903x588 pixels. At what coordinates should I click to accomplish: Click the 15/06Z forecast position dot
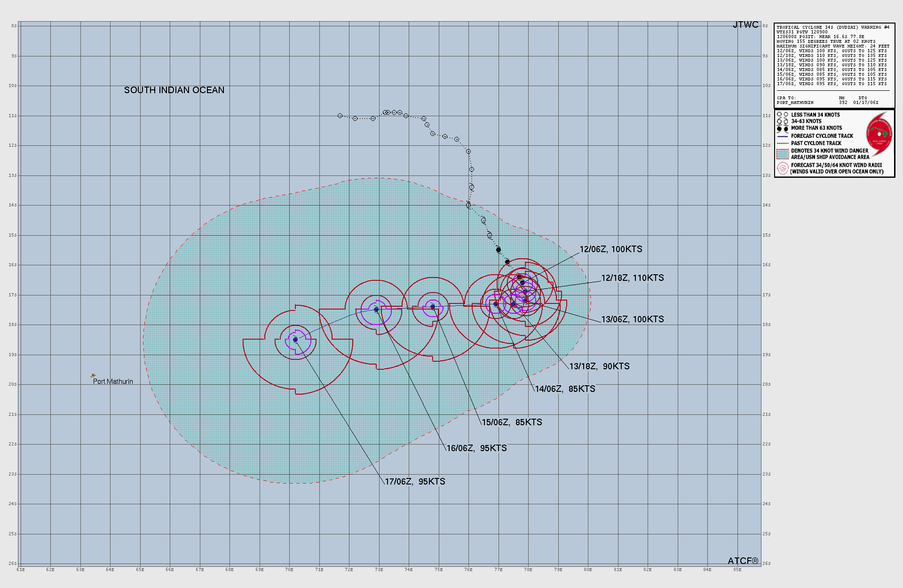point(433,307)
